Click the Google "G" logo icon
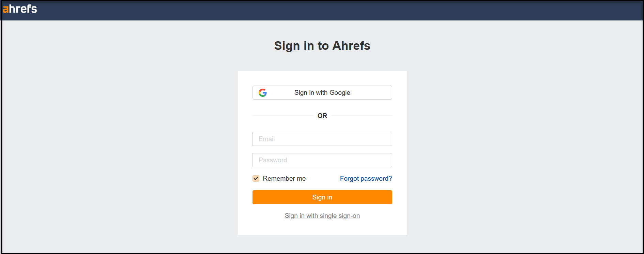Viewport: 644px width, 254px height. [263, 93]
